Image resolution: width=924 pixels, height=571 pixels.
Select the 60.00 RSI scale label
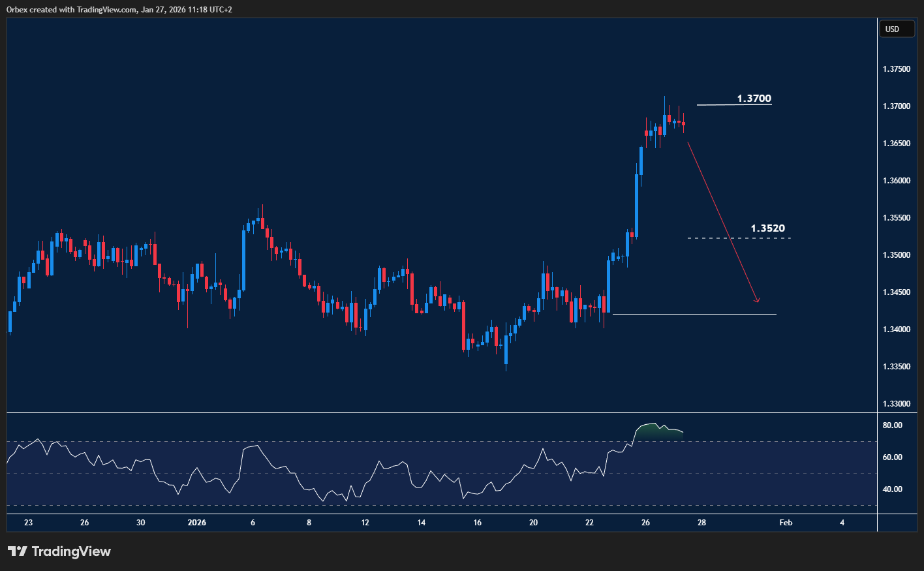[893, 457]
